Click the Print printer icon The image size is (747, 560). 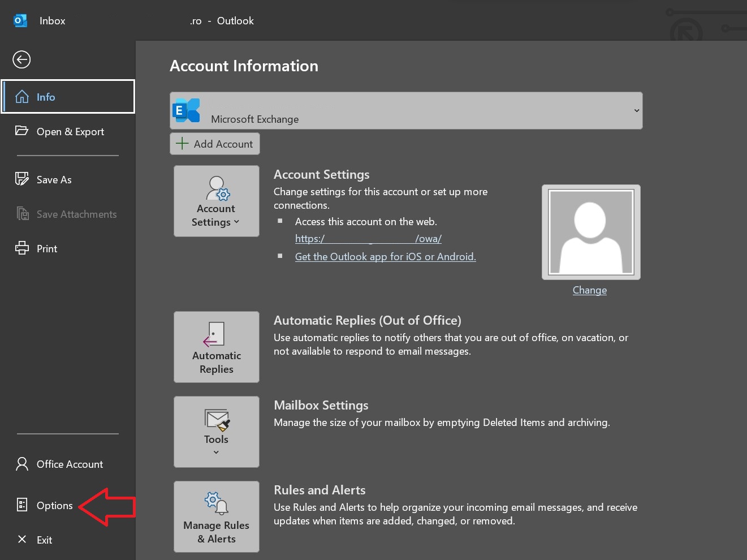(x=22, y=248)
